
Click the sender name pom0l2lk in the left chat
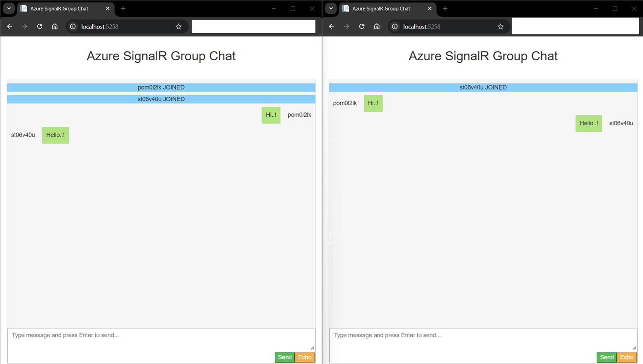(x=299, y=115)
